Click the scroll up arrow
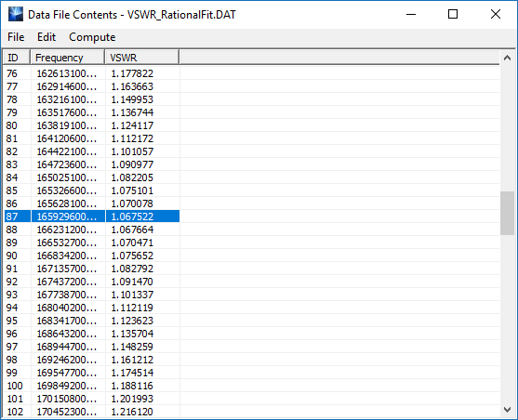The width and height of the screenshot is (518, 420). point(507,59)
